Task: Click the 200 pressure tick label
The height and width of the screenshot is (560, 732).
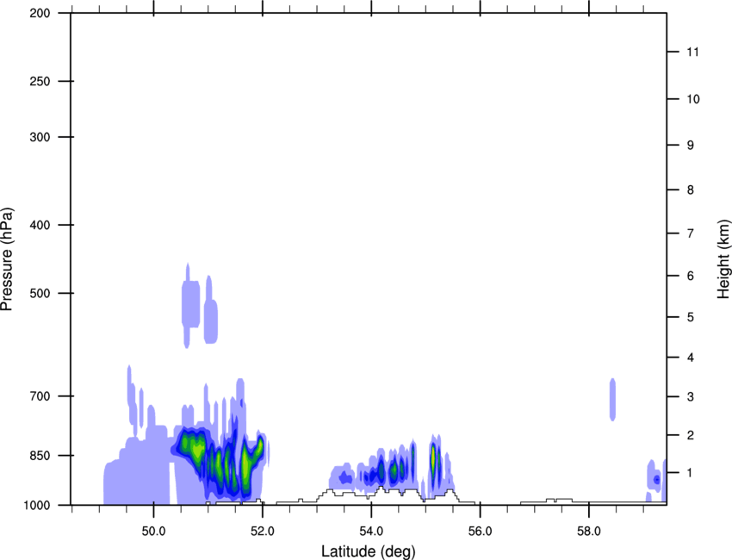Action: coord(40,13)
